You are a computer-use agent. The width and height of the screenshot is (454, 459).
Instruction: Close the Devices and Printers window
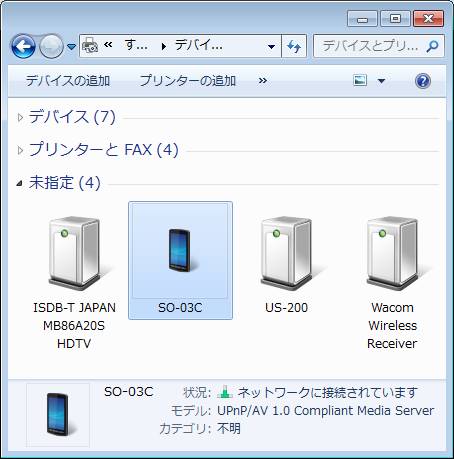pos(428,19)
